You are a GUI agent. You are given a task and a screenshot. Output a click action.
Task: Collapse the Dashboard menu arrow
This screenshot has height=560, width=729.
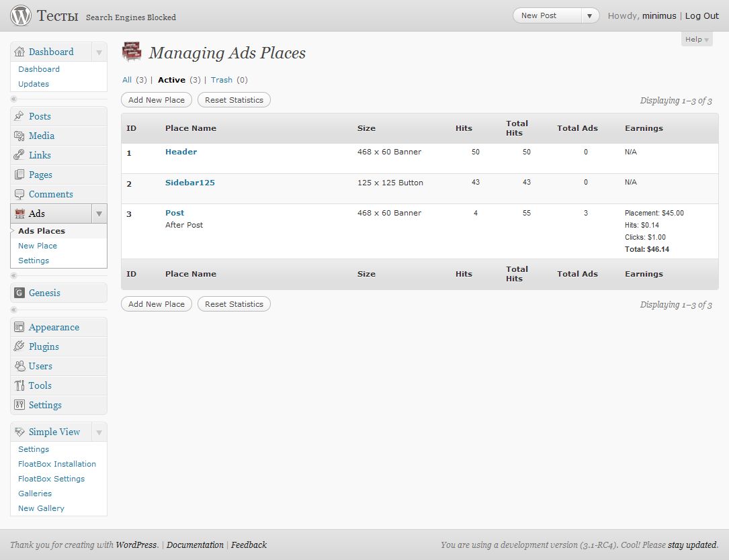99,52
